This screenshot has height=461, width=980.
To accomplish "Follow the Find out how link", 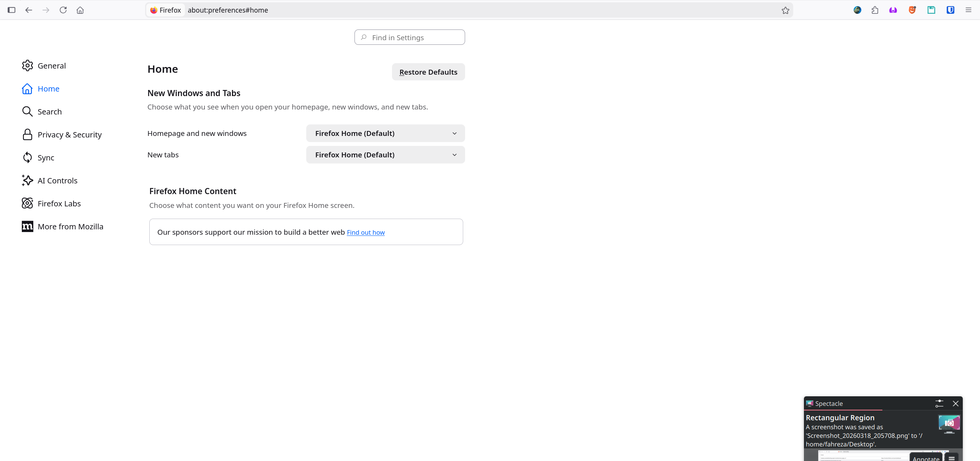I will click(x=366, y=232).
